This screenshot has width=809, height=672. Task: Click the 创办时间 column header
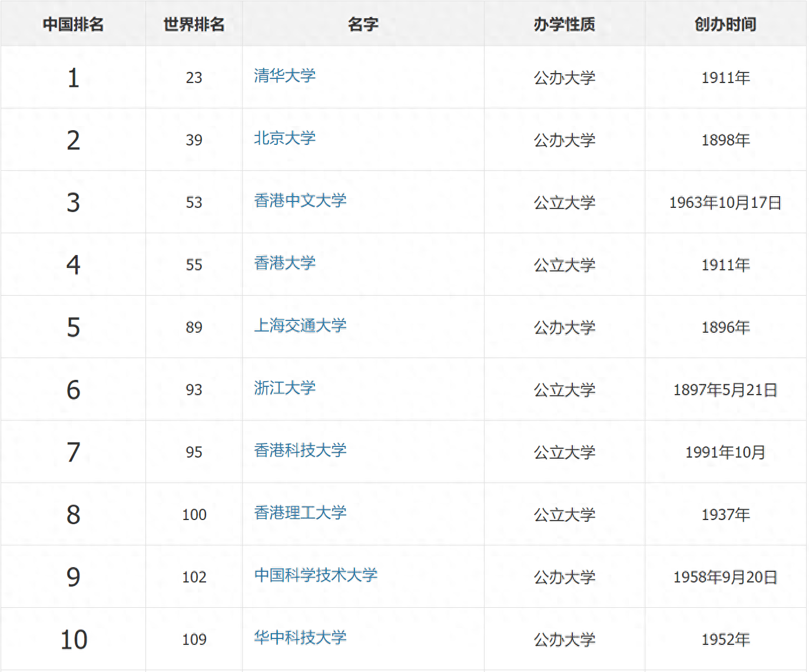pos(725,24)
